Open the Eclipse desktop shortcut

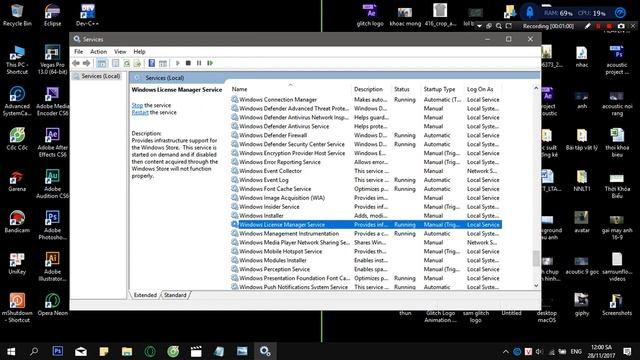[x=53, y=15]
